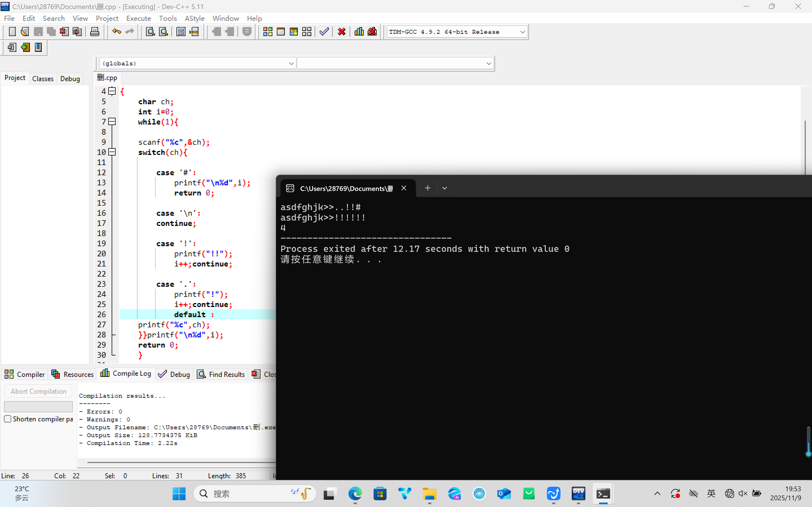Click the purple checkmark Debug icon
812x507 pixels.
324,32
